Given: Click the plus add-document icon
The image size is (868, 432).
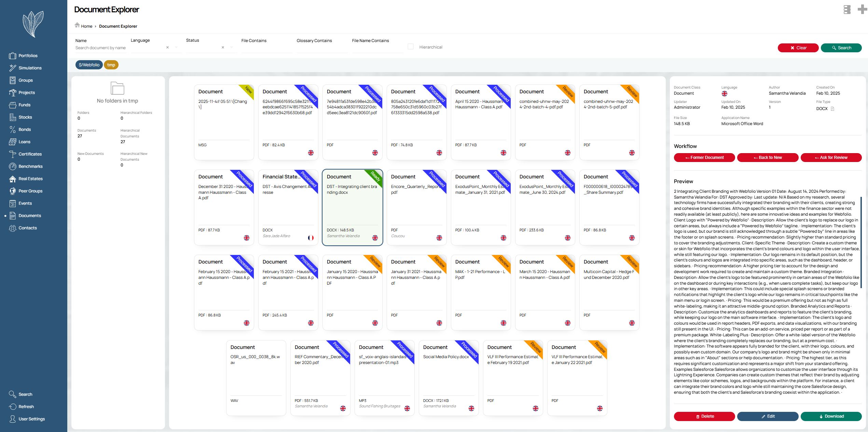Looking at the screenshot, I should (x=862, y=9).
